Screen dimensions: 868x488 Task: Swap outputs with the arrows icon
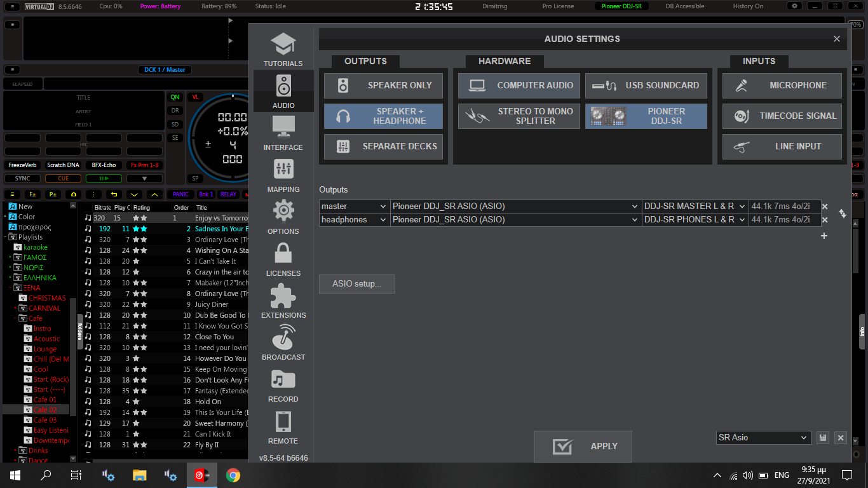click(x=842, y=213)
